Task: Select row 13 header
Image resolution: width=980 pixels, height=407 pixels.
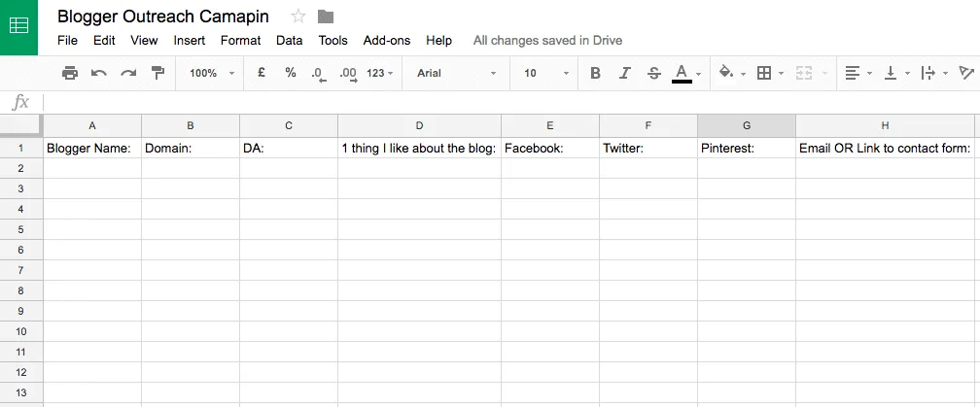Action: 21,392
